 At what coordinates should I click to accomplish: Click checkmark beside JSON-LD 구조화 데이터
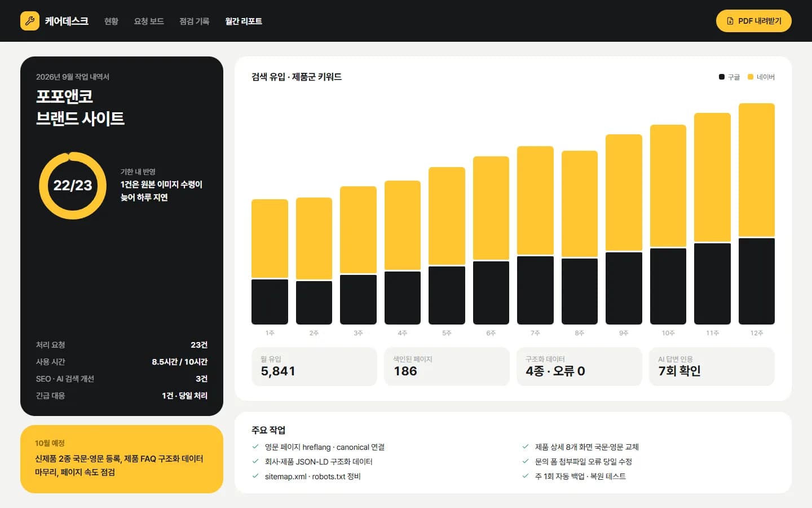click(255, 461)
